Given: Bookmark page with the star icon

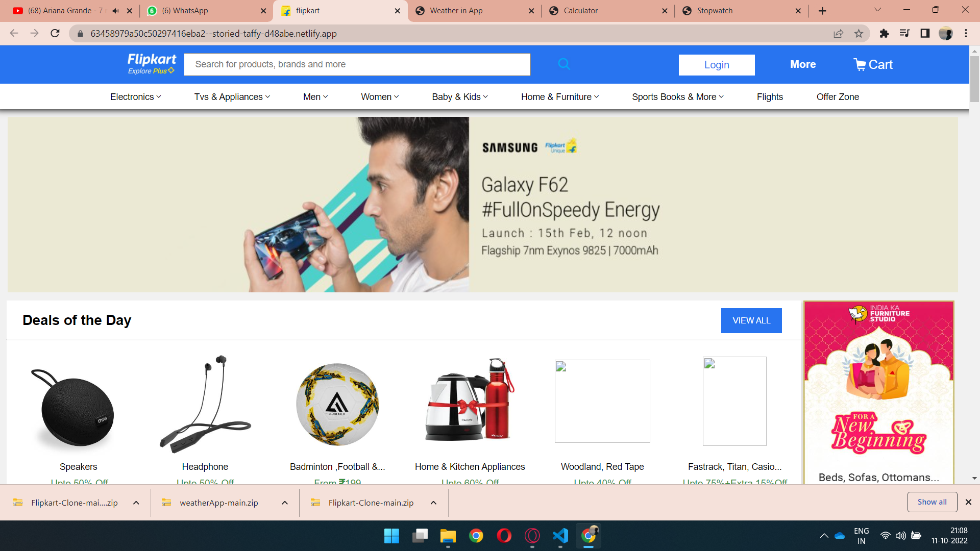Looking at the screenshot, I should point(859,34).
